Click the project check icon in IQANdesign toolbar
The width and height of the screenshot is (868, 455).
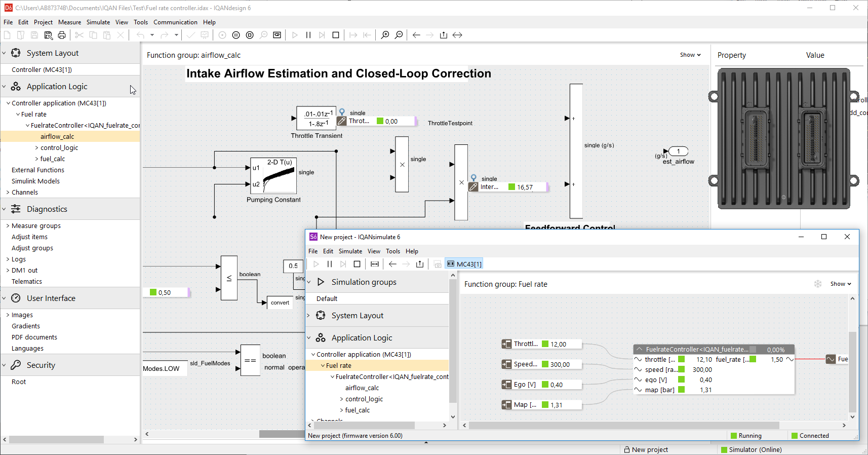click(x=190, y=35)
